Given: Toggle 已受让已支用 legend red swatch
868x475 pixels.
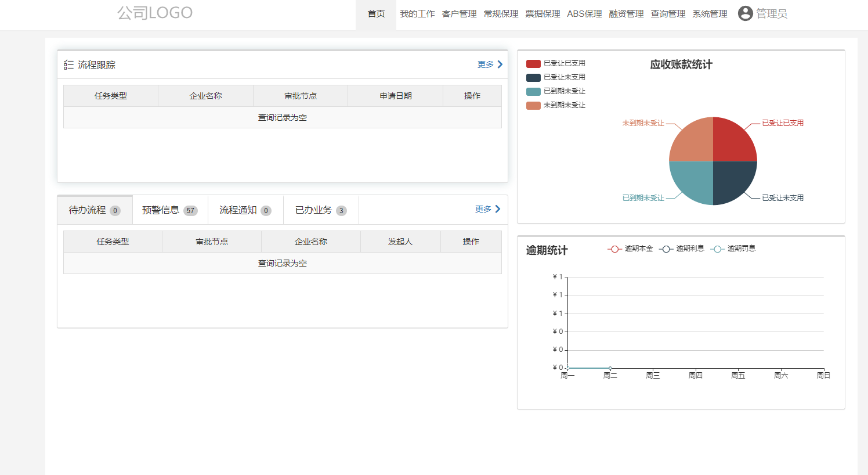Looking at the screenshot, I should point(533,63).
